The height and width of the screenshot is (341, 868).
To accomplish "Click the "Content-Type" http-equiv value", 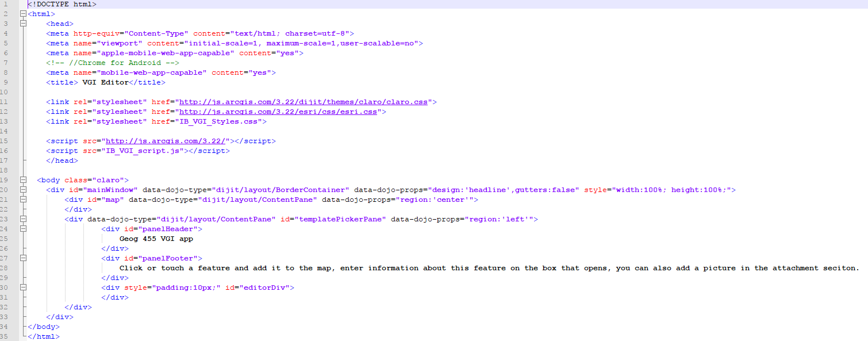I will tap(156, 33).
